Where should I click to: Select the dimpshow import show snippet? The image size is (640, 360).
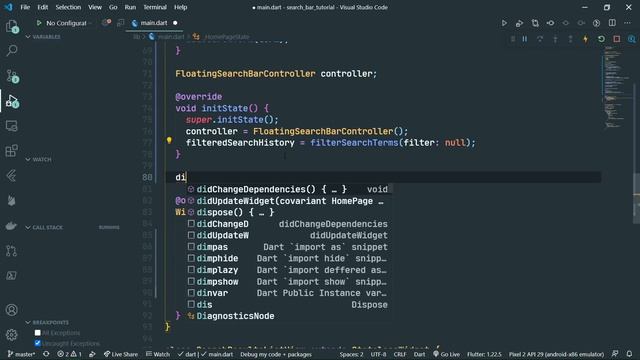(289, 282)
